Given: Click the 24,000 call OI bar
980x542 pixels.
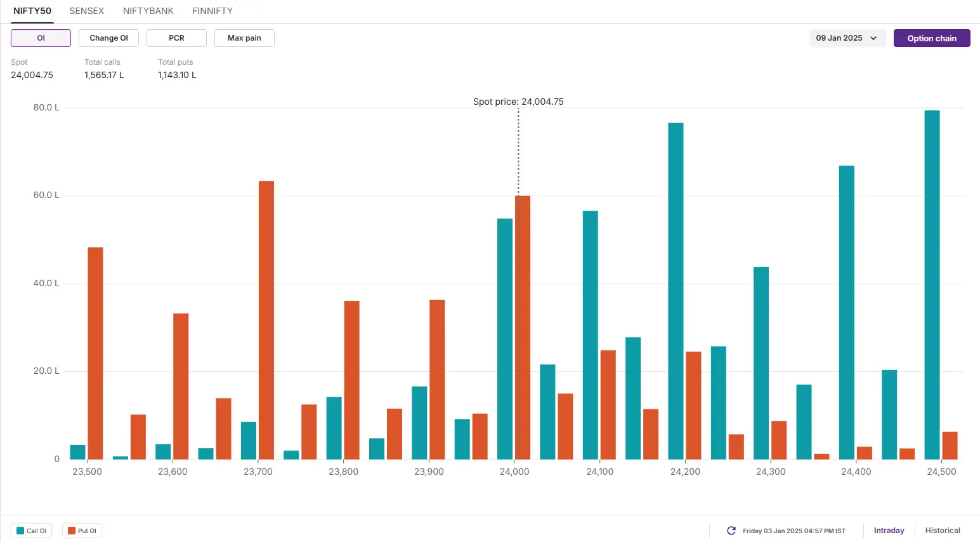Looking at the screenshot, I should click(505, 339).
